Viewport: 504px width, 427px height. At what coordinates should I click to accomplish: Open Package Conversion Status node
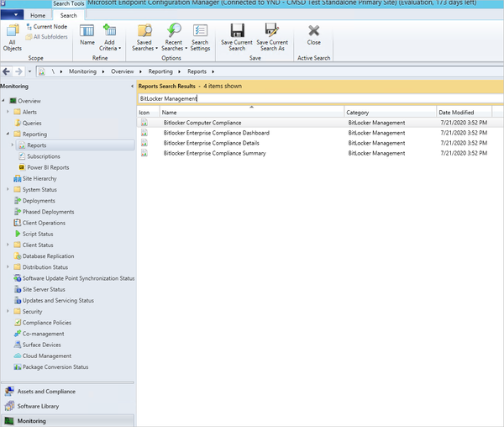[51, 366]
